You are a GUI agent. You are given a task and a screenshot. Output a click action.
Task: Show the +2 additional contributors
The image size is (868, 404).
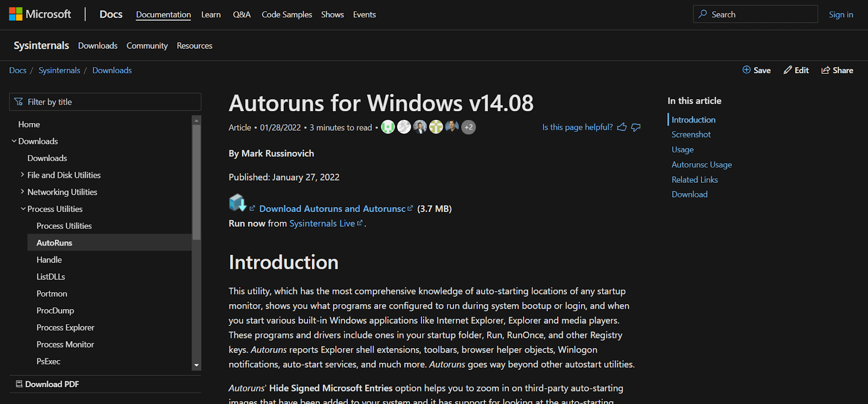pos(468,127)
